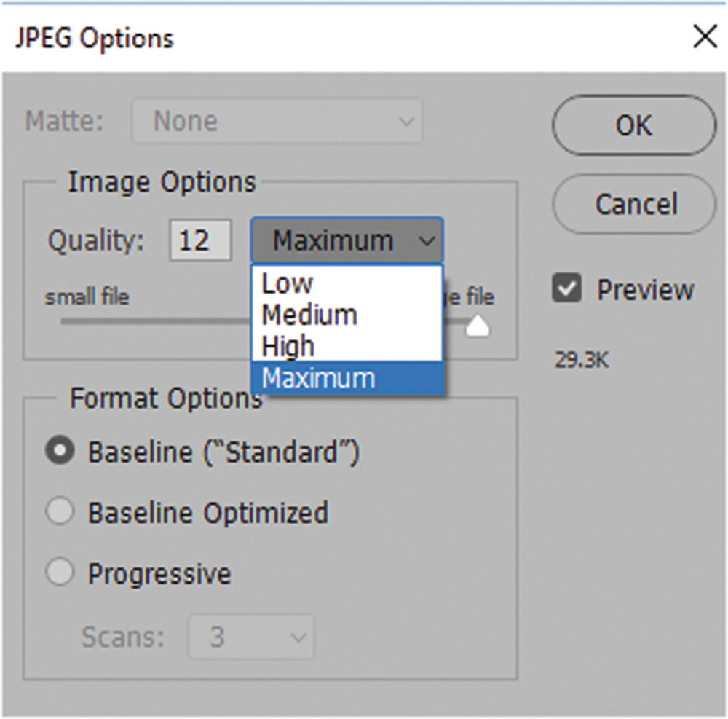Click the OK button
This screenshot has width=728, height=719.
pyautogui.click(x=633, y=125)
